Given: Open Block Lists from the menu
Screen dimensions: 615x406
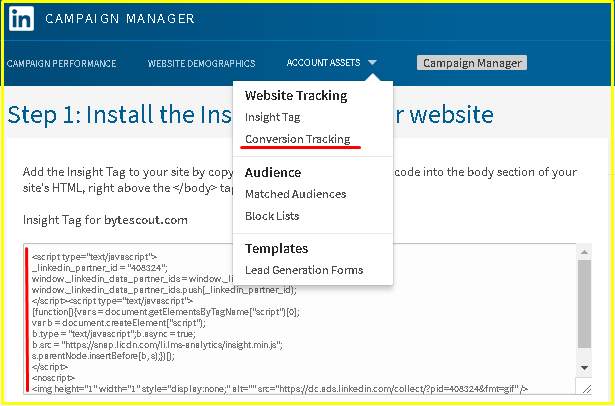Looking at the screenshot, I should (x=272, y=216).
